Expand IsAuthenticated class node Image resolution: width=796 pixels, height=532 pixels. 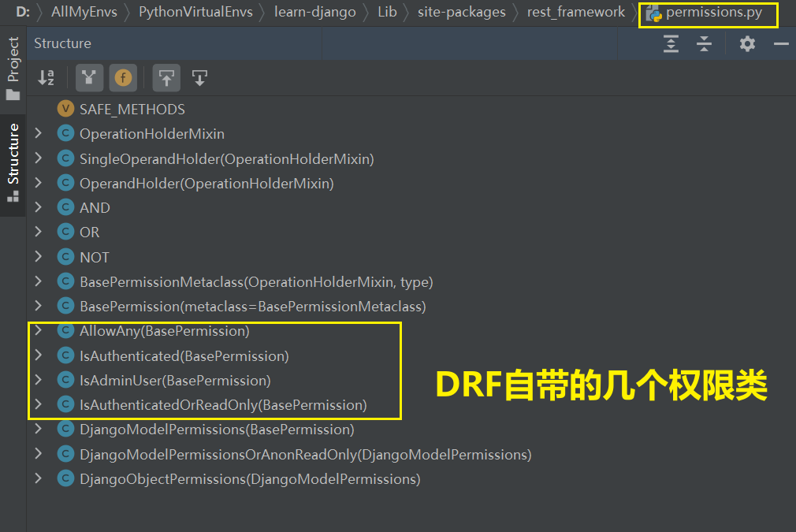click(x=39, y=355)
